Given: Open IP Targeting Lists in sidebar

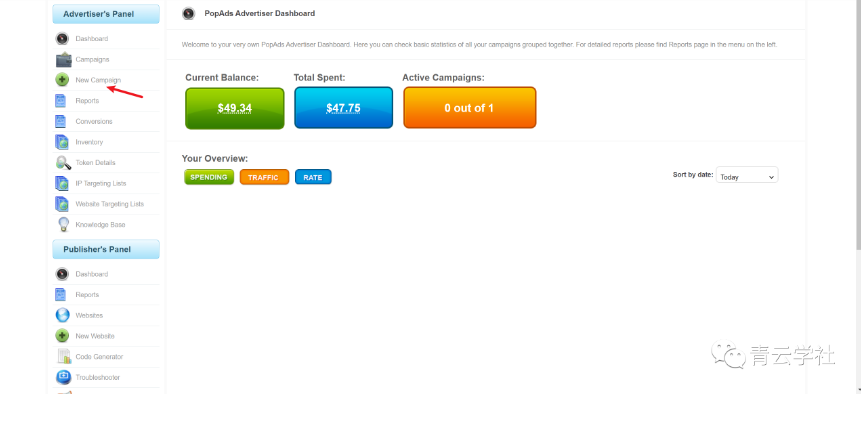Looking at the screenshot, I should 101,184.
